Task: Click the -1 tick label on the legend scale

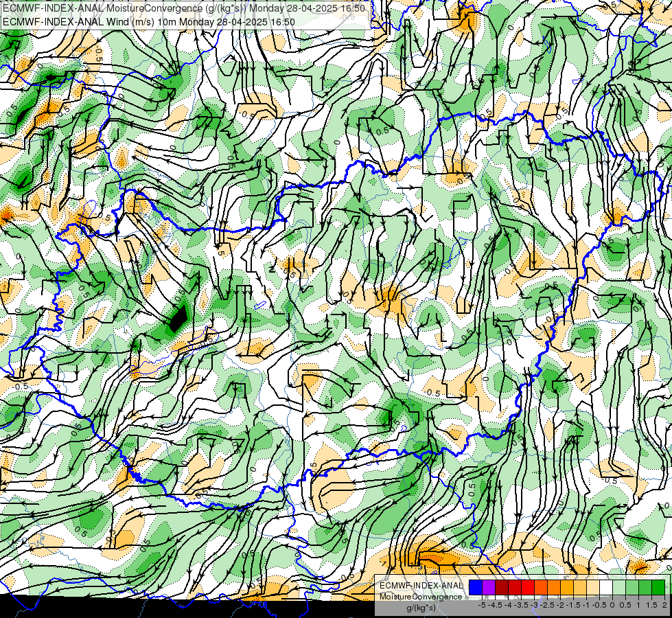Action: [586, 605]
